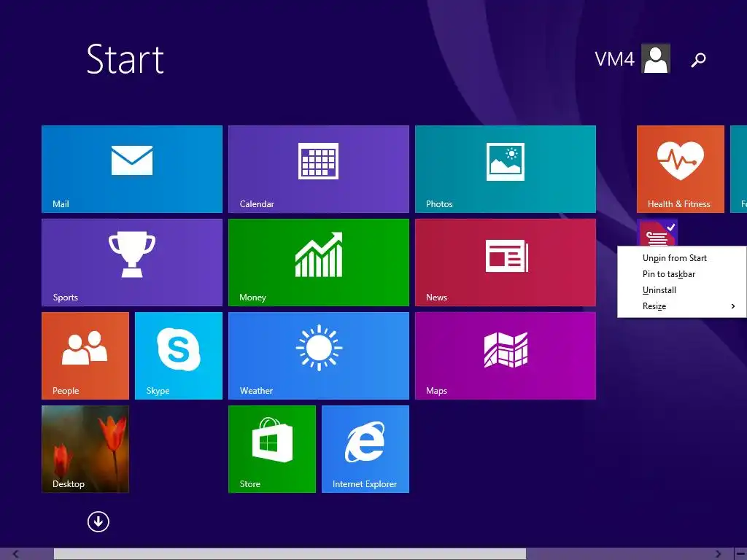Click the horizontal scrollbar right arrow
747x560 pixels.
[x=719, y=554]
